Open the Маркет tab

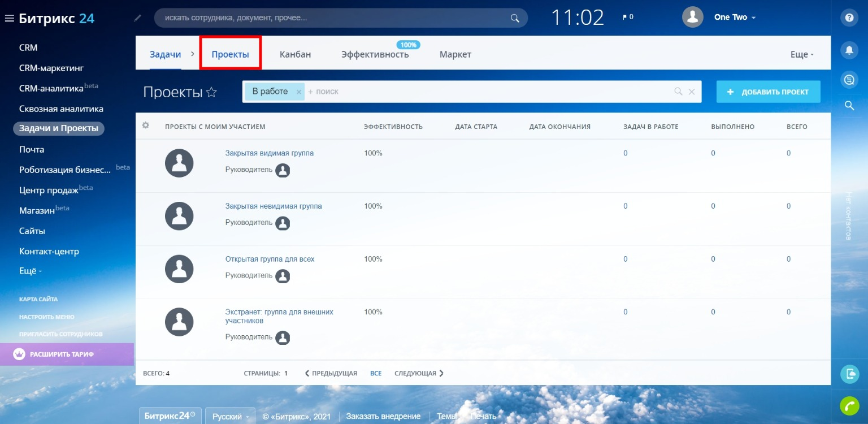[x=455, y=54]
